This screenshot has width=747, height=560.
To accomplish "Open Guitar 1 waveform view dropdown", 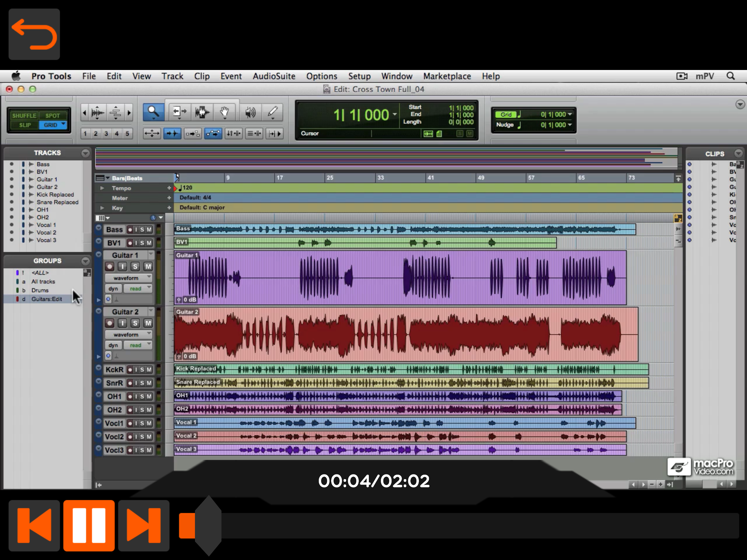I will 128,278.
